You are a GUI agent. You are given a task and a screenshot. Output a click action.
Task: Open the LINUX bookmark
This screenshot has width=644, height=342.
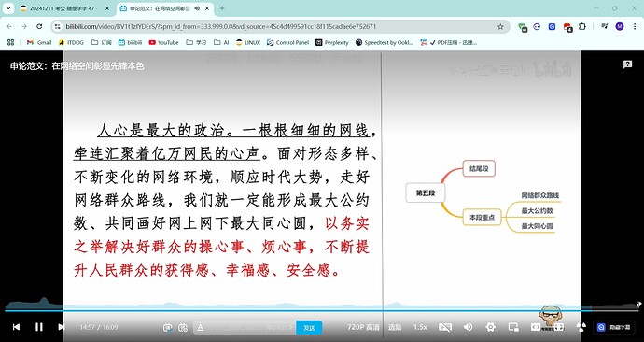point(248,42)
